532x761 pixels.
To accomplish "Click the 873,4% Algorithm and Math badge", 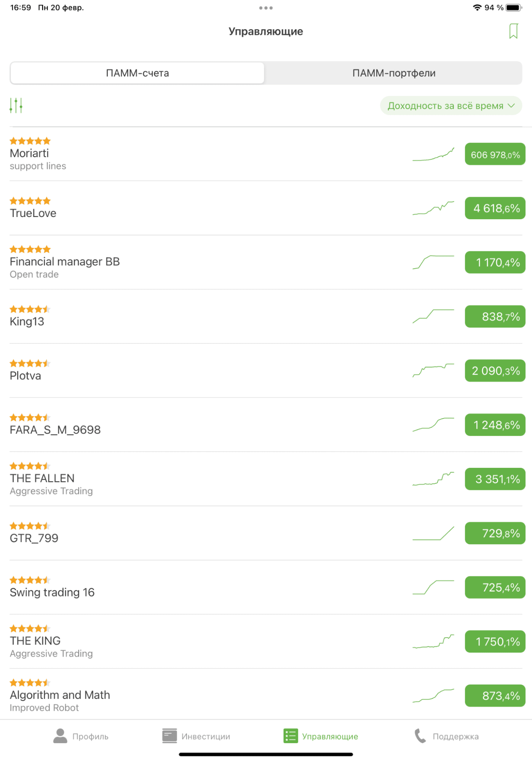I will (495, 696).
